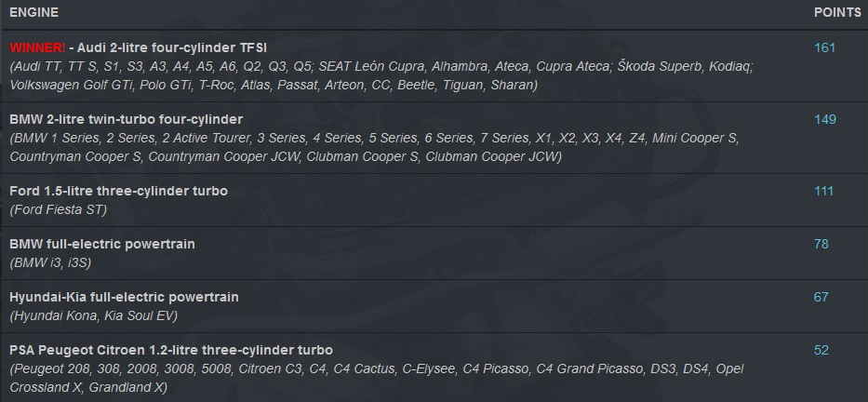868x402 pixels.
Task: Select the red WINNER! label
Action: pyautogui.click(x=37, y=47)
